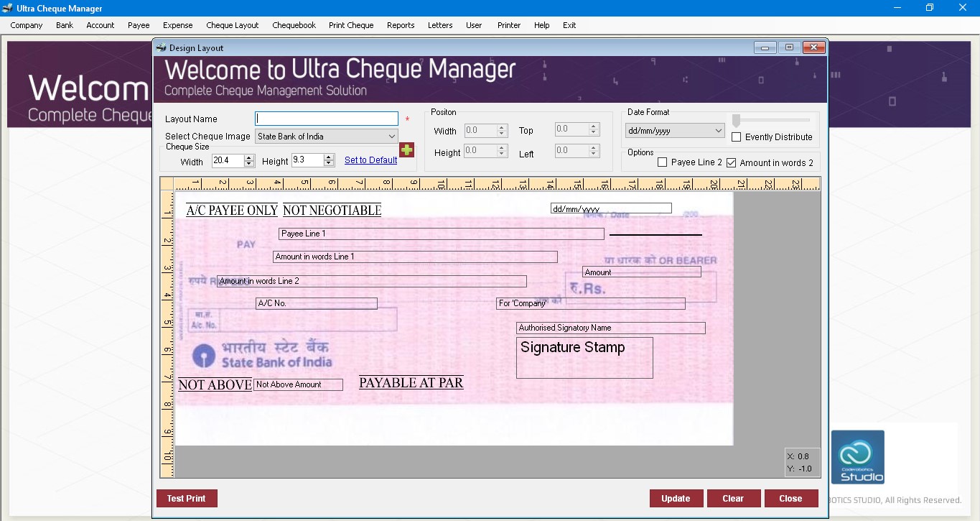Screen dimensions: 980x521
Task: Increase cheque Height with the up arrow
Action: (329, 157)
